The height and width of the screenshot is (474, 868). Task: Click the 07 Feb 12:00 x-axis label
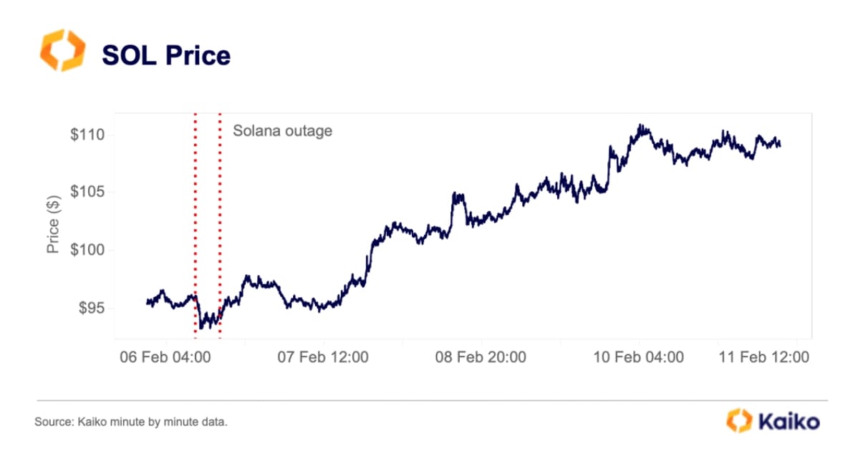click(x=323, y=357)
